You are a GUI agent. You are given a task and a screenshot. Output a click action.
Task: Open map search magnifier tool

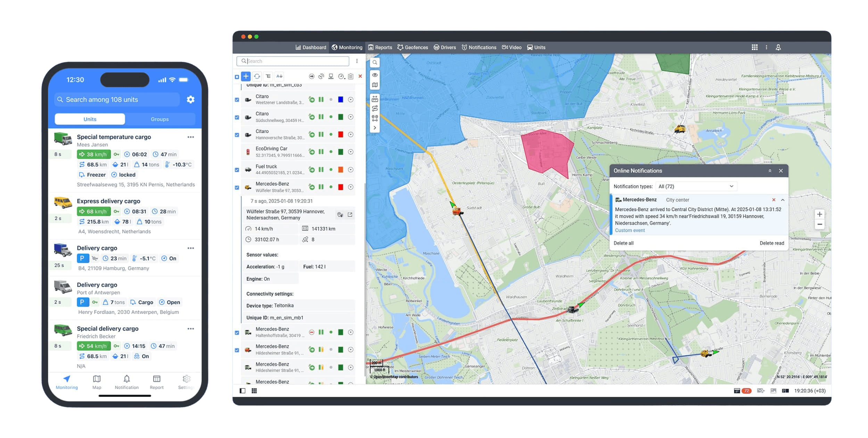coord(375,63)
